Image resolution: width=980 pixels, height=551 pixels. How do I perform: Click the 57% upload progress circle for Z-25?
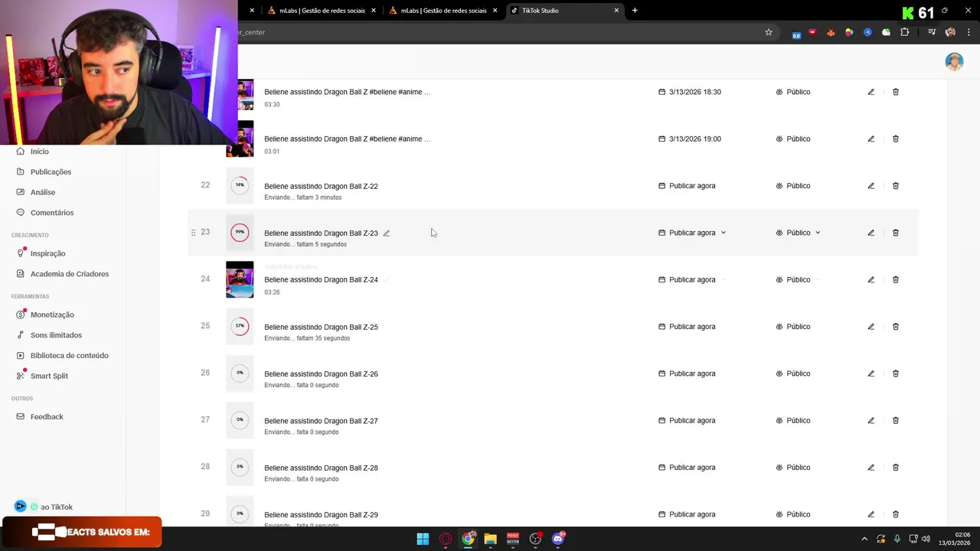240,326
